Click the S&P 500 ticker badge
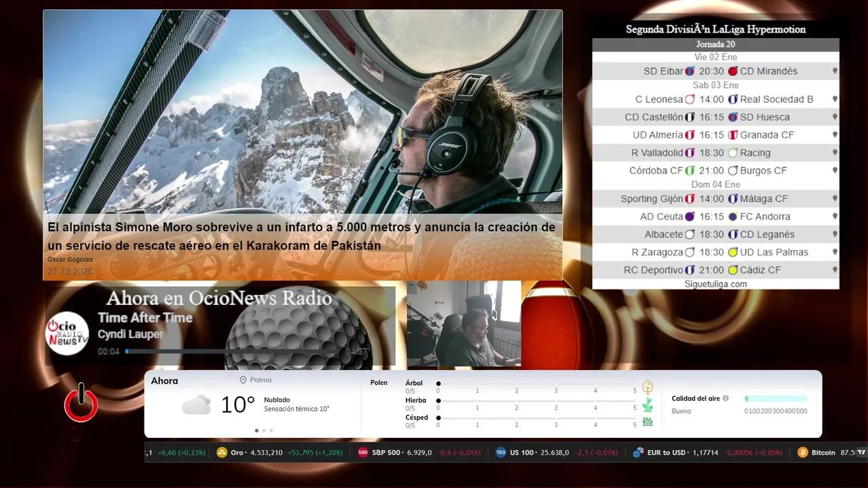This screenshot has height=488, width=868. pyautogui.click(x=363, y=453)
